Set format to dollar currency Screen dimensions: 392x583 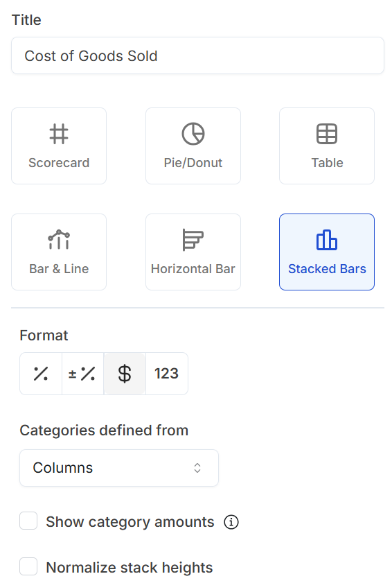tap(125, 374)
